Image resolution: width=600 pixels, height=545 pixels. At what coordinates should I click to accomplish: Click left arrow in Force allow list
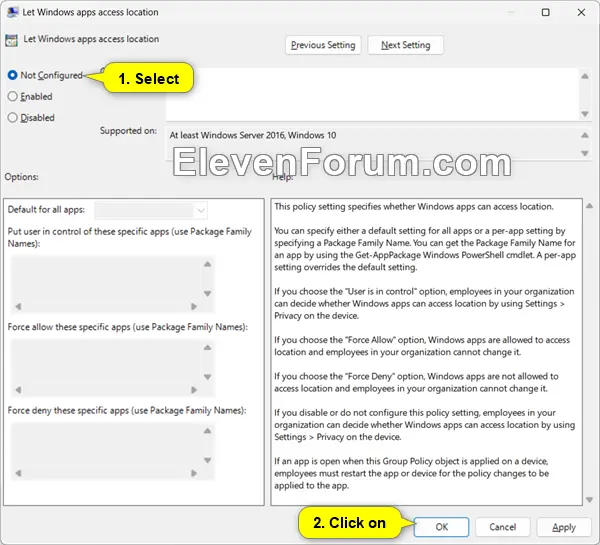(18, 390)
